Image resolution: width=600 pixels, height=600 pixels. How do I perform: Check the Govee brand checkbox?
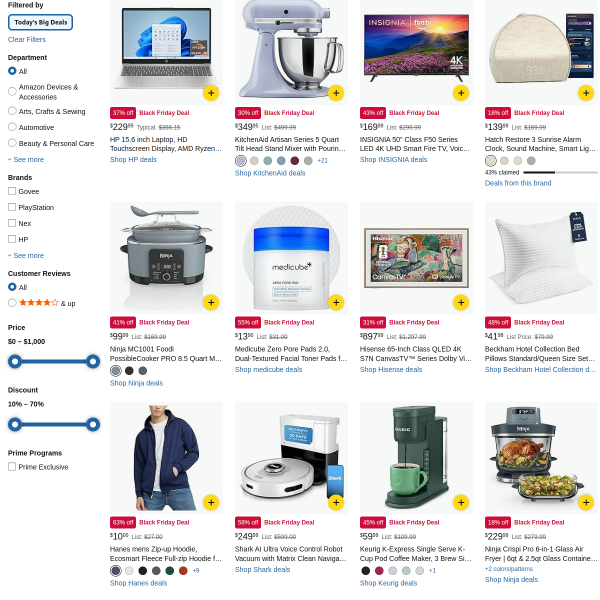click(12, 191)
